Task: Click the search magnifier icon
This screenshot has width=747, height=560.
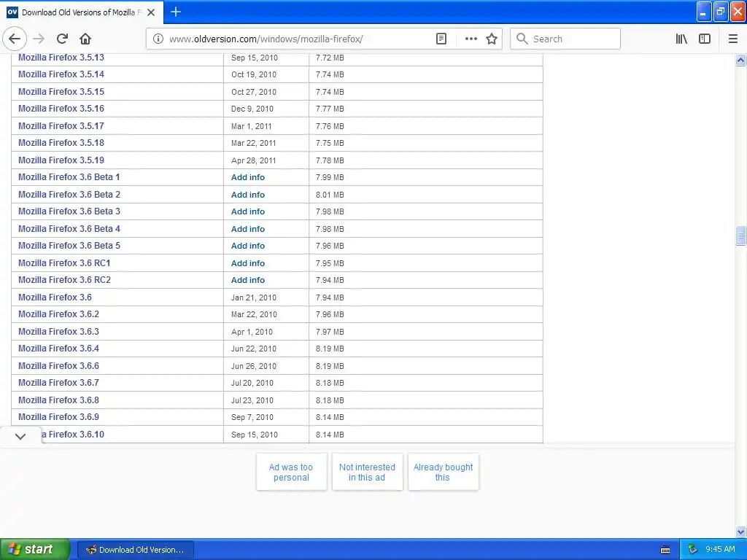Action: coord(522,39)
